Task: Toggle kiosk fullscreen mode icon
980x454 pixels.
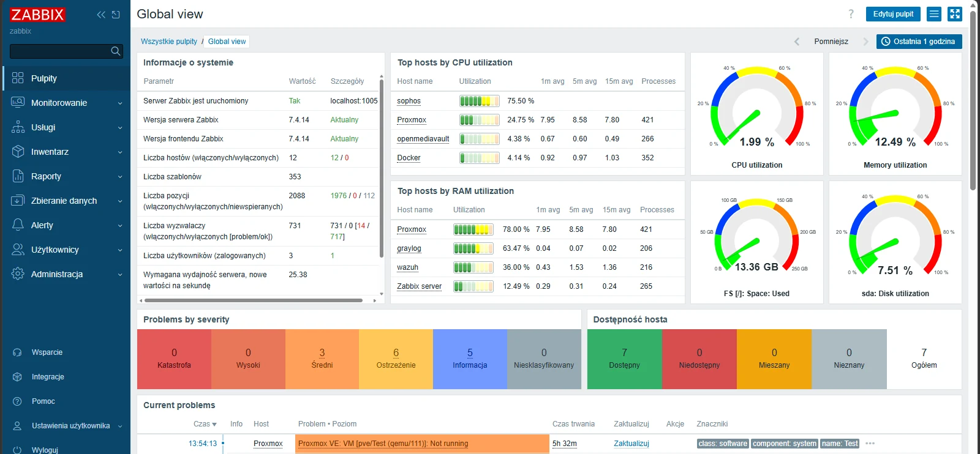Action: (x=955, y=14)
